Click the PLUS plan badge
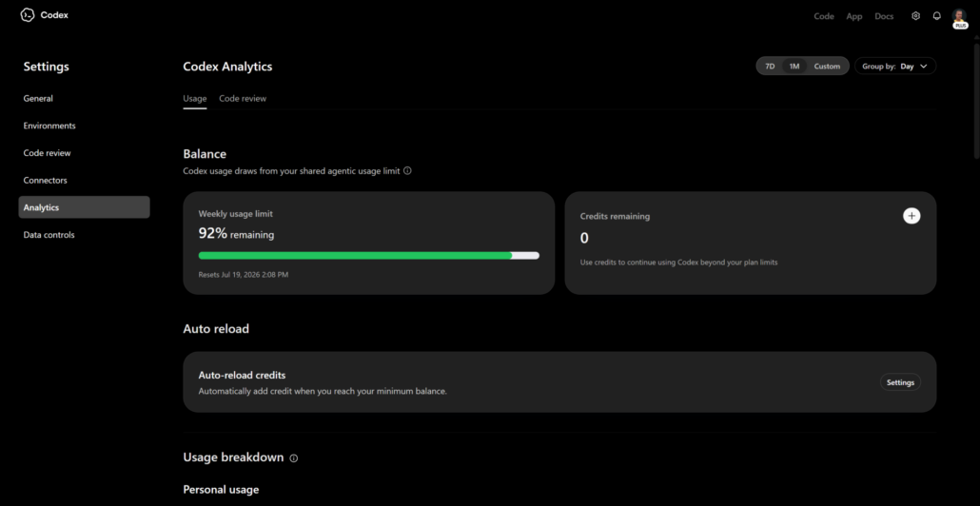 coord(961,27)
